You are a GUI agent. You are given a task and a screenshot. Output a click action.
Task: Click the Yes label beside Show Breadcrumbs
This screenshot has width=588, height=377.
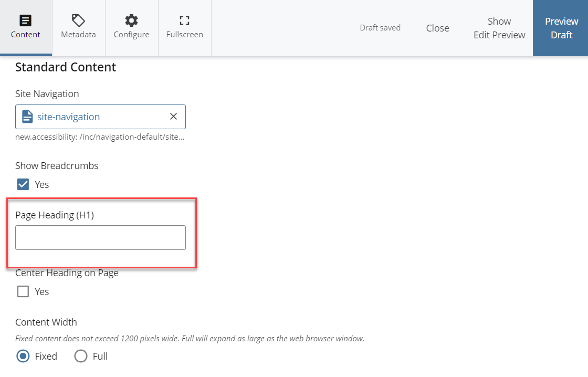click(x=42, y=185)
